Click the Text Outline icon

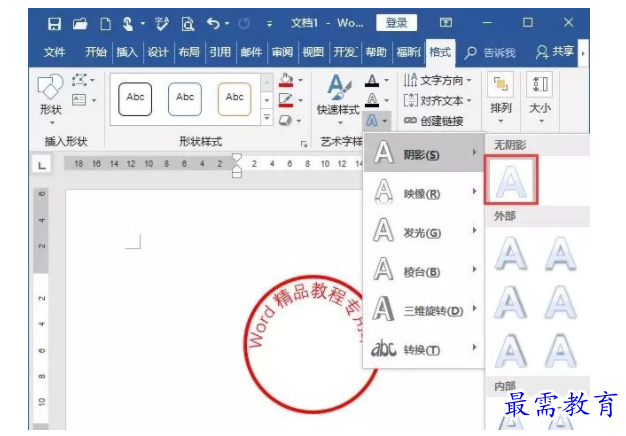[x=372, y=100]
